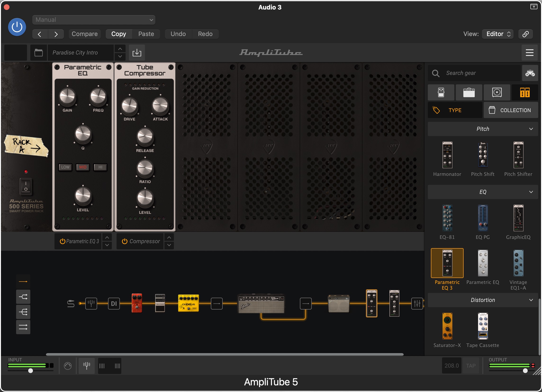
Task: Click the Compare button
Action: [x=85, y=34]
